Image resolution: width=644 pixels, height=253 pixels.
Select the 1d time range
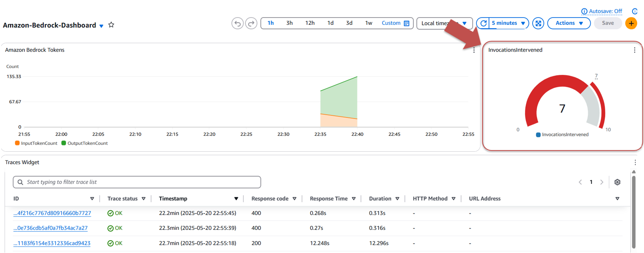click(x=330, y=23)
